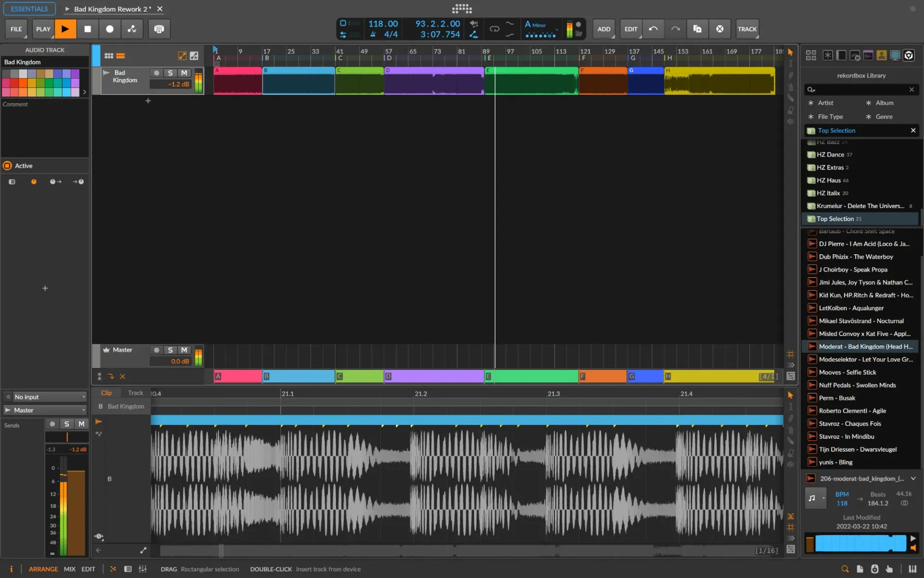Image resolution: width=924 pixels, height=578 pixels.
Task: Open the studio I/O icon in status bar
Action: pos(874,569)
